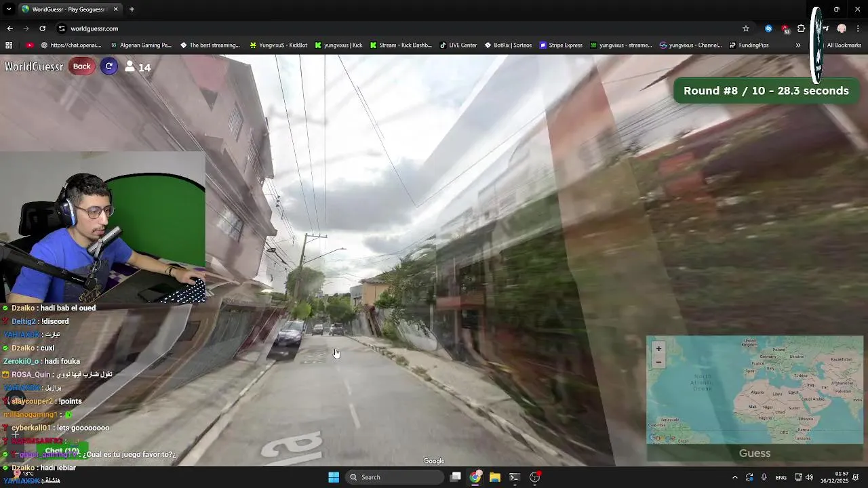
Task: Zoom out the mini map with minus
Action: (658, 362)
